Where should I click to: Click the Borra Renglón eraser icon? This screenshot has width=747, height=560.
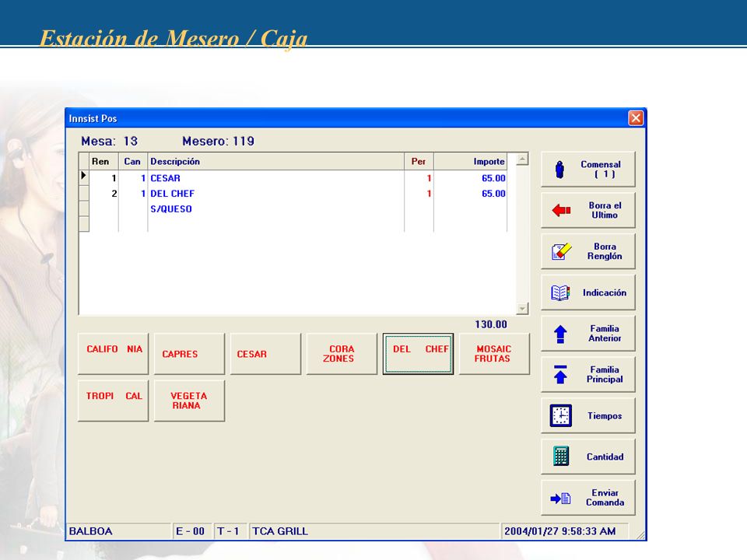coord(561,251)
